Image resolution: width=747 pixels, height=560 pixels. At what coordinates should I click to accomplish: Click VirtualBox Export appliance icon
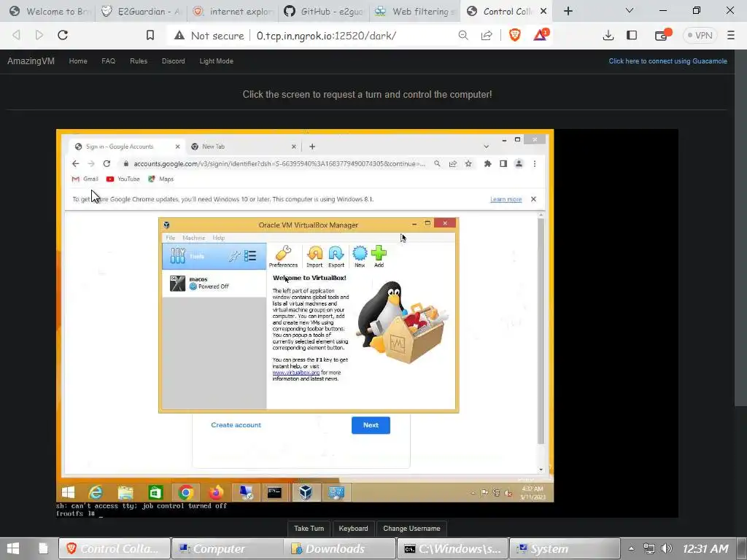(x=336, y=256)
